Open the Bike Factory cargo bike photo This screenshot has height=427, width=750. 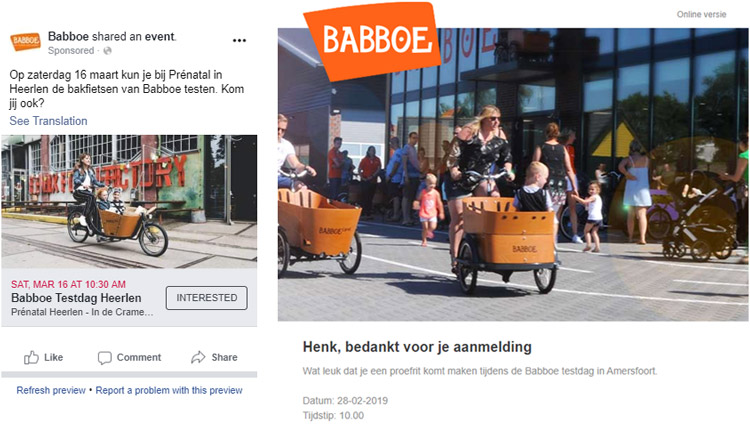[129, 201]
